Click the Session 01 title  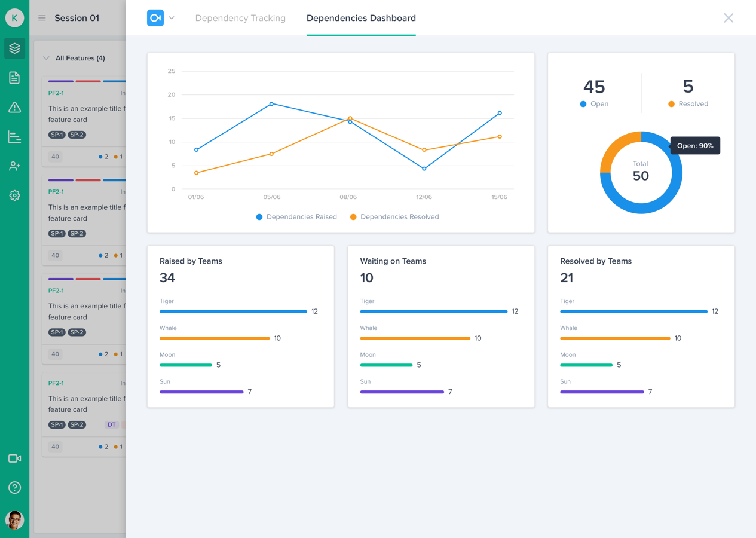tap(76, 18)
